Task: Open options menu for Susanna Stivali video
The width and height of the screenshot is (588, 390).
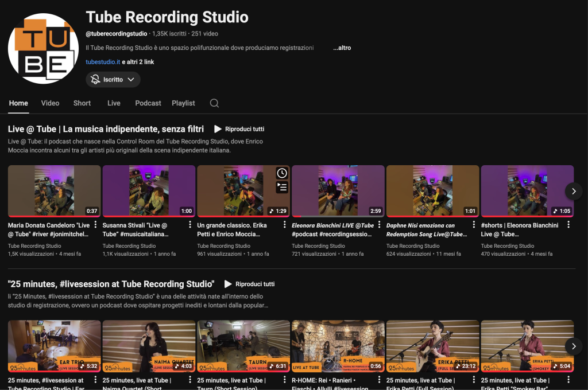Action: [x=190, y=224]
